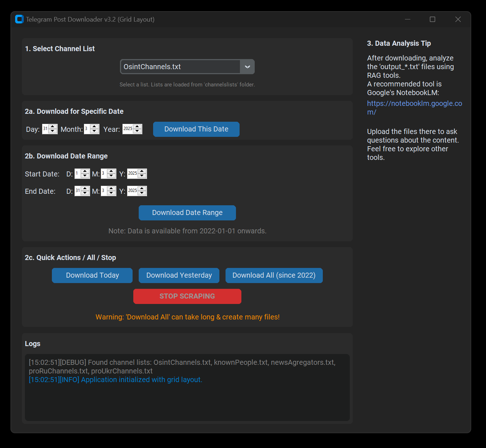Click the Start Date year field
Image resolution: width=486 pixels, height=448 pixels.
pos(133,174)
